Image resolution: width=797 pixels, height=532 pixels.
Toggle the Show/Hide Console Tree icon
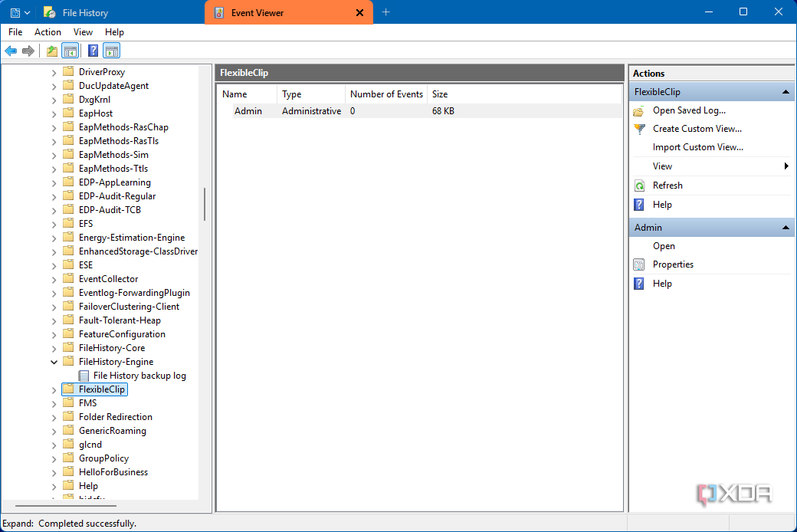[71, 51]
